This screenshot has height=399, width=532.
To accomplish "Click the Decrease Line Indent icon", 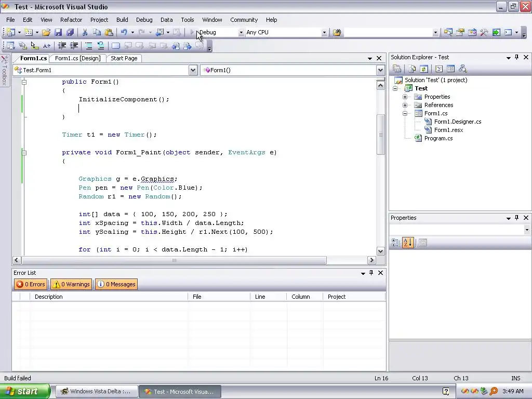I will pyautogui.click(x=62, y=46).
